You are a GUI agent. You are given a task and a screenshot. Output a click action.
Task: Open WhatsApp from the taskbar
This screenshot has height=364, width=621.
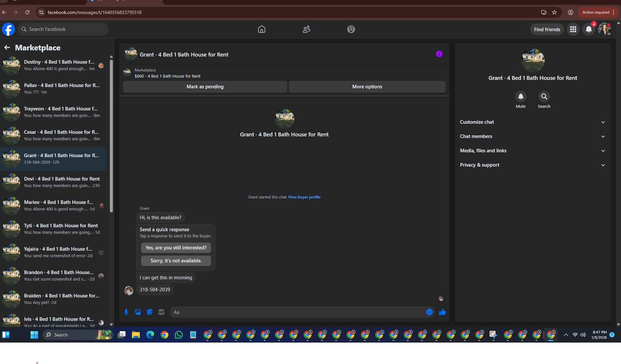tap(179, 335)
